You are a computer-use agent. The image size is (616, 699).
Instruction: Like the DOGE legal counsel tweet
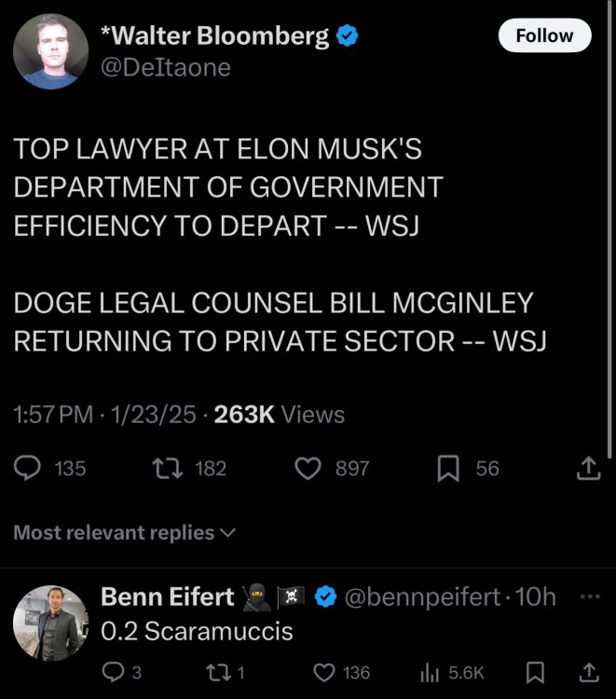coord(308,469)
